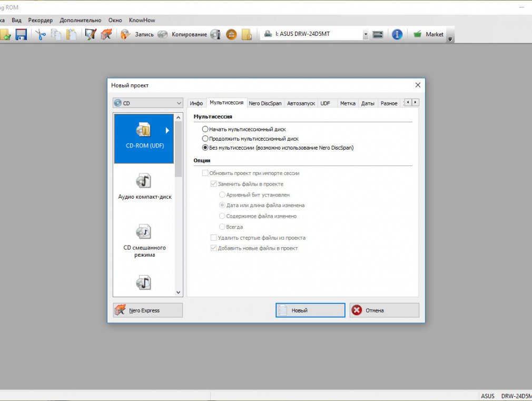This screenshot has width=532, height=401.
Task: Select Продолжить мультисессионный диск radio
Action: [x=205, y=139]
